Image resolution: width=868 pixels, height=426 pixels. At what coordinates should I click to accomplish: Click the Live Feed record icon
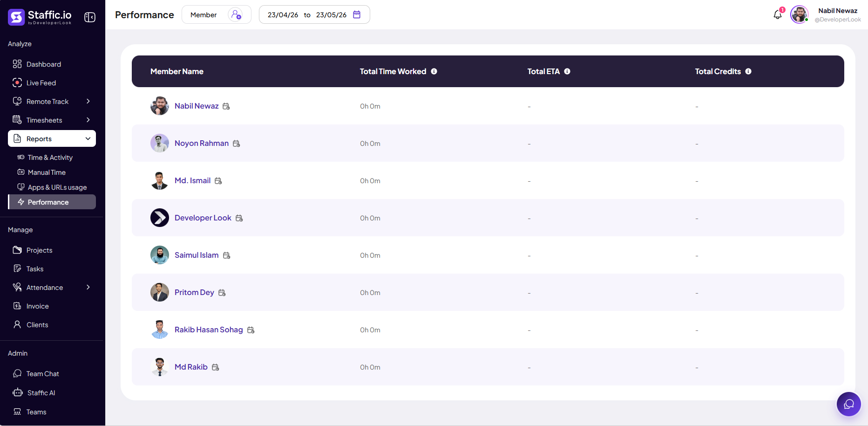[x=17, y=82]
